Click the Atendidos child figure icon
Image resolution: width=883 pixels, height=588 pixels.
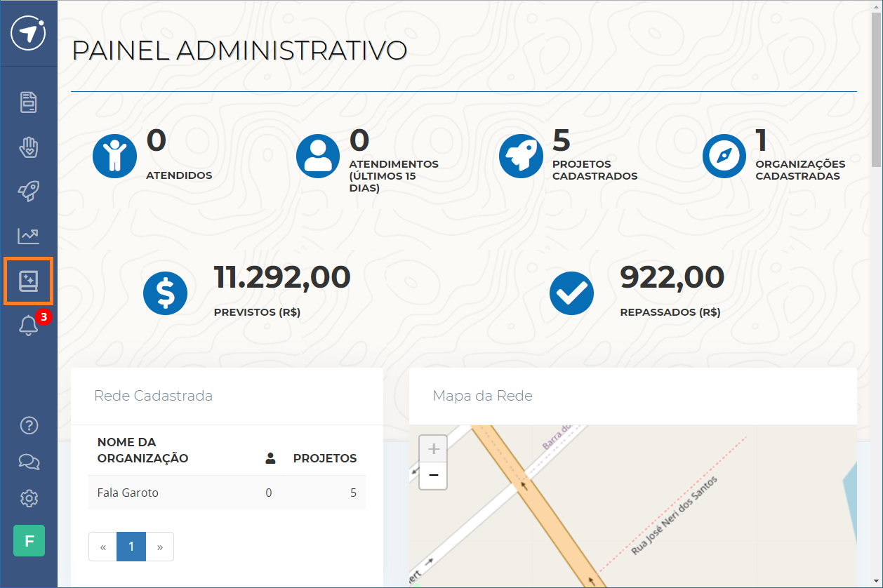(x=114, y=156)
